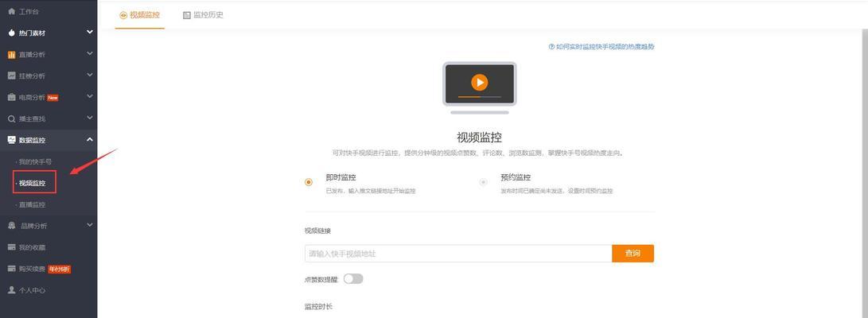Click the icon beside 品牌分析
This screenshot has height=318, width=868.
pos(12,226)
